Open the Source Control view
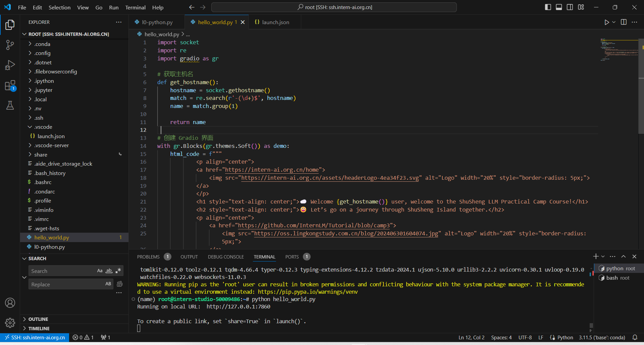The height and width of the screenshot is (345, 644). (x=10, y=45)
